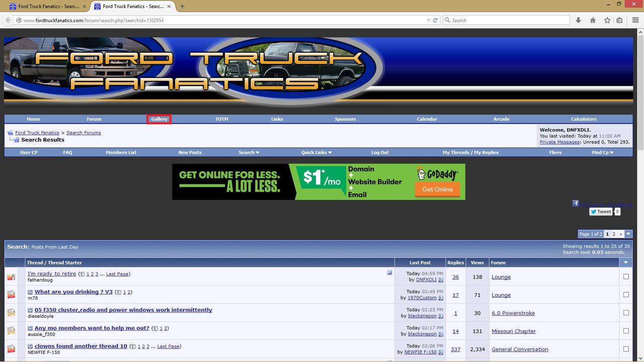
Task: Click the envelope icon for 'What are you drinking'
Action: tap(11, 295)
